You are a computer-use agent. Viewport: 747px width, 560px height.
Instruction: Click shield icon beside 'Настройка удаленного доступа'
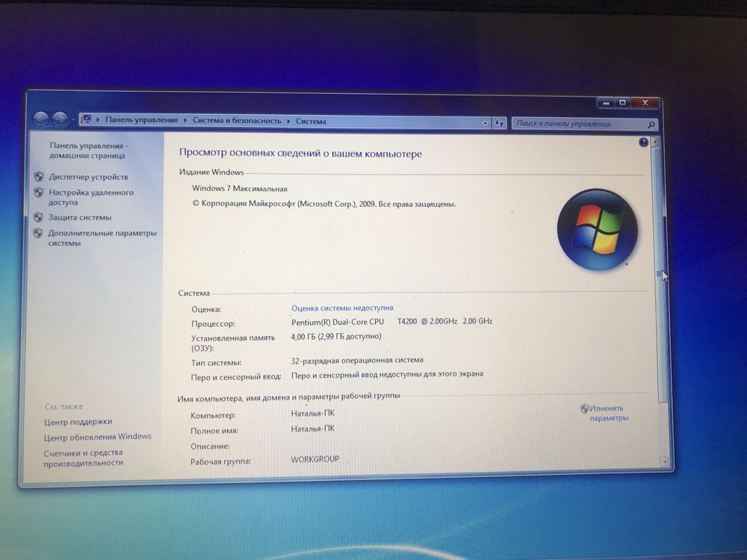click(39, 193)
